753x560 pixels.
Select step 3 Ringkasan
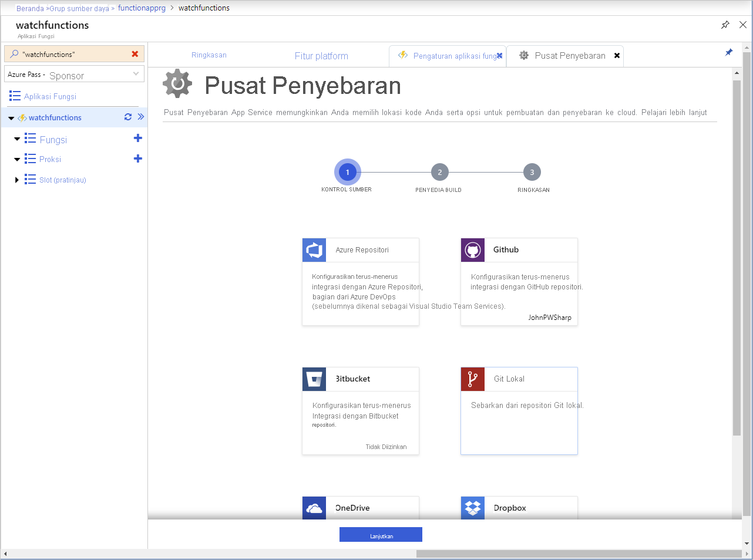pos(532,172)
